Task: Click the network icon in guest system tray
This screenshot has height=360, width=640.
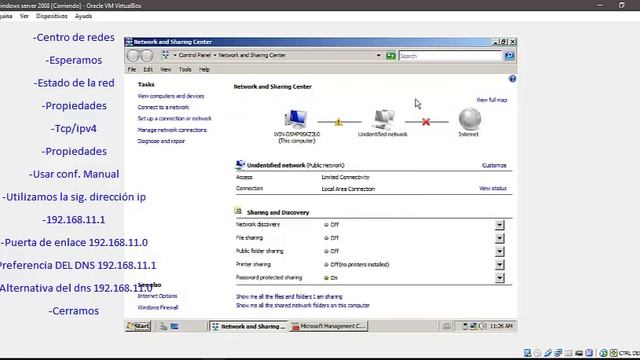Action: (473, 326)
